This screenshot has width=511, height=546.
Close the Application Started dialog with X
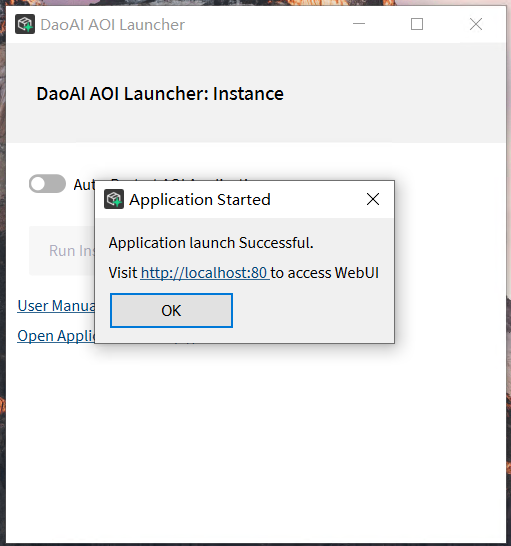373,199
